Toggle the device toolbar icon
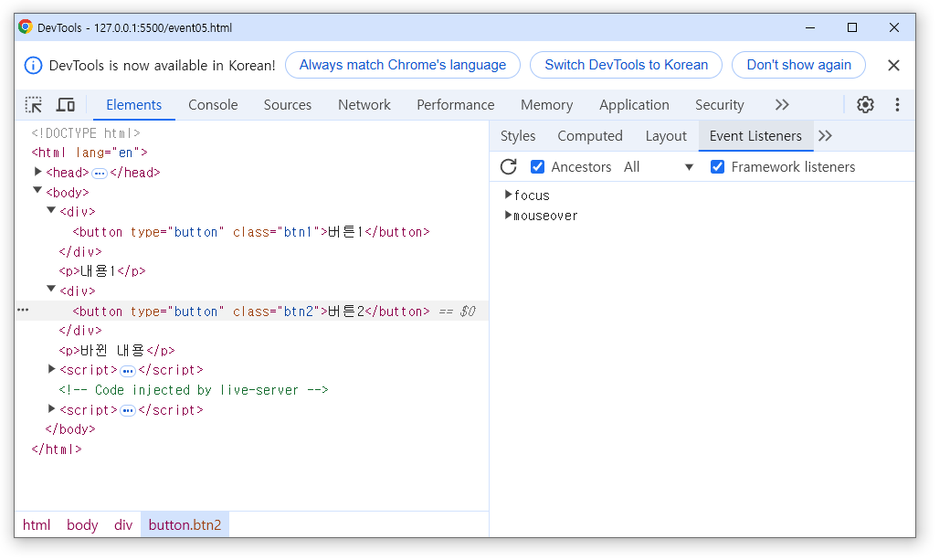Viewport: 950px width, 560px height. click(66, 106)
